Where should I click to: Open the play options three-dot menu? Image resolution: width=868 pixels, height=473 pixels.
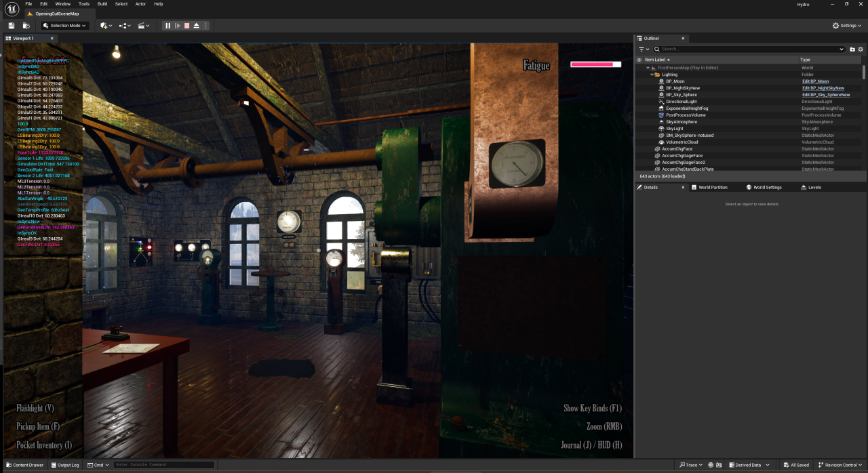(206, 26)
